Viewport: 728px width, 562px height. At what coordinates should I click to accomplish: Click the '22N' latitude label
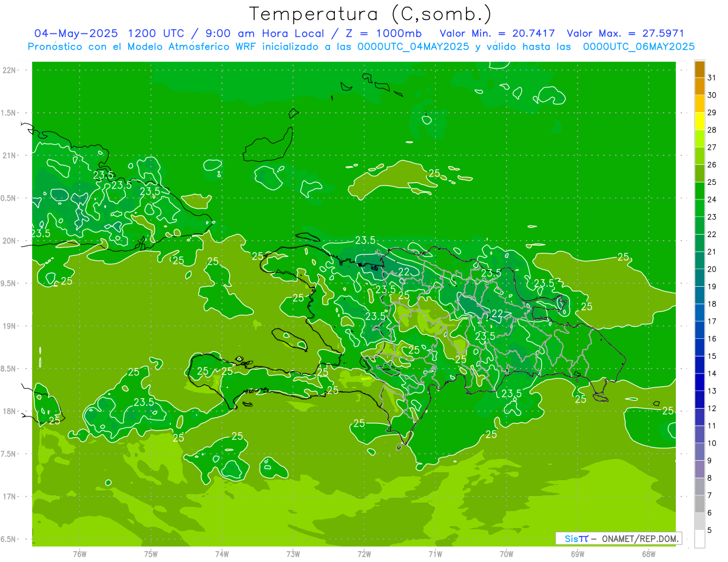click(x=9, y=70)
